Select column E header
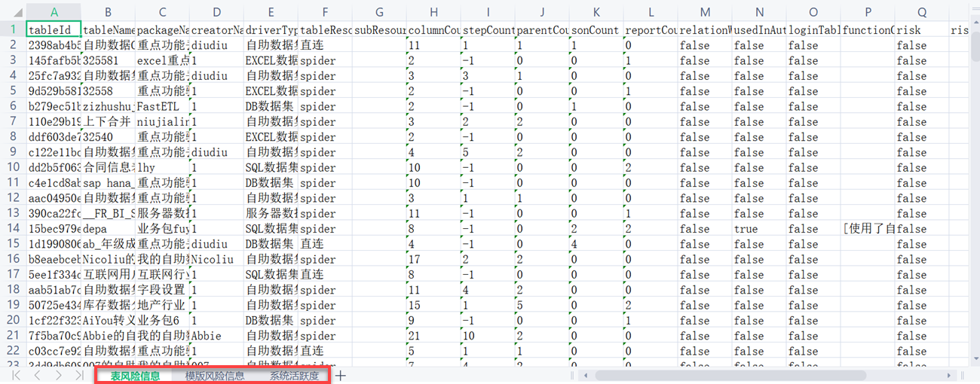Viewport: 980px width, 384px height. point(271,12)
